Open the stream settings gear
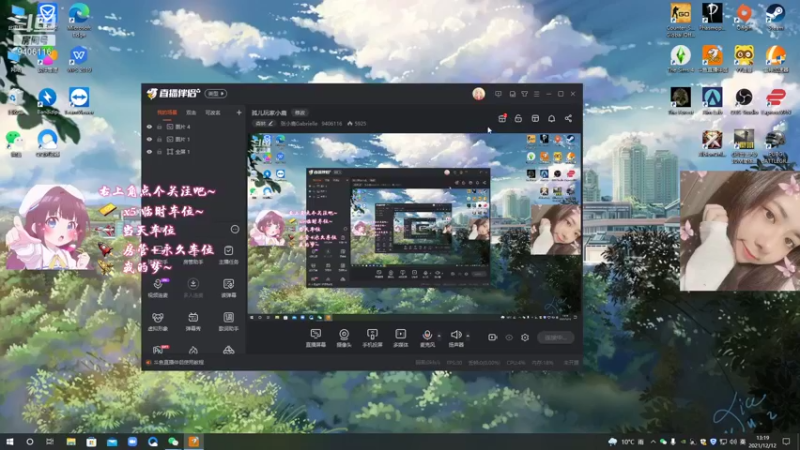 click(525, 337)
